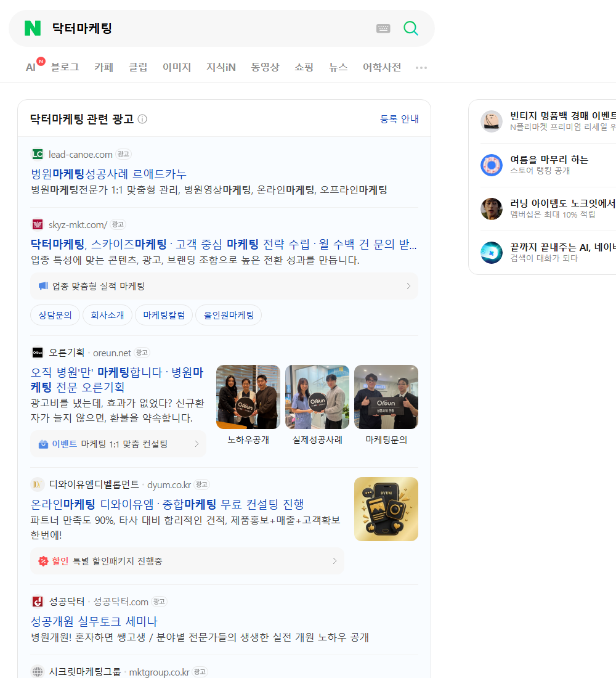This screenshot has width=616, height=678.
Task: Open 성공개원 실무토크 세미나 link
Action: (94, 621)
